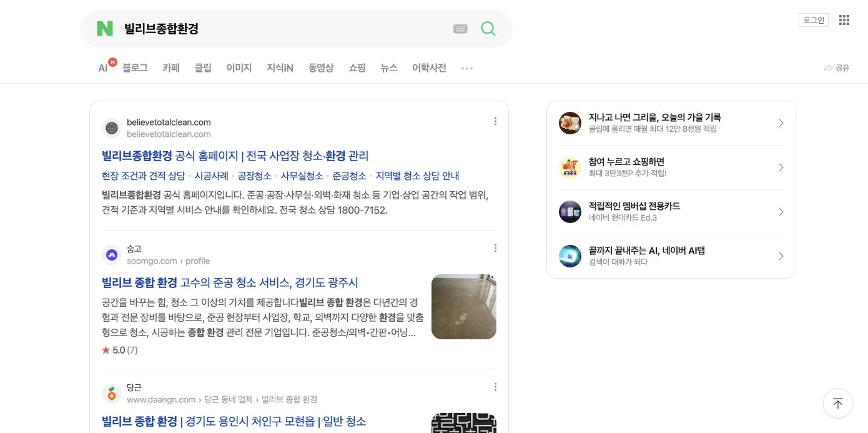Click the 공유 share button
868x433 pixels.
coord(837,68)
